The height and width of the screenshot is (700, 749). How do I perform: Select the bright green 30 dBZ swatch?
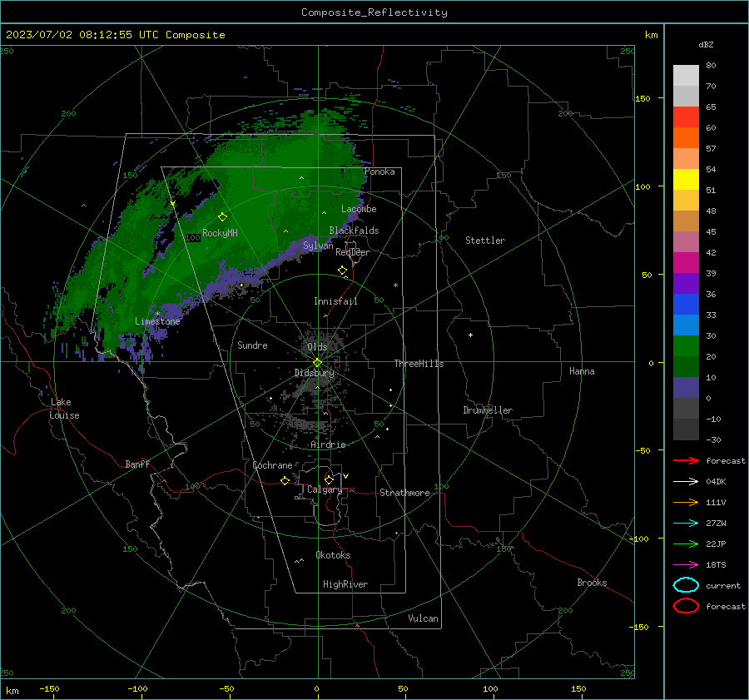[686, 345]
